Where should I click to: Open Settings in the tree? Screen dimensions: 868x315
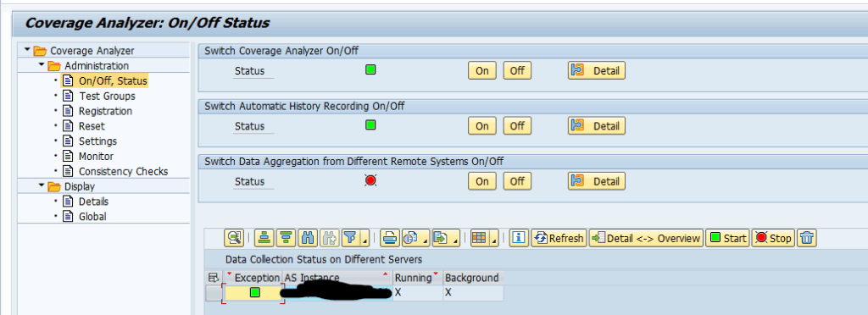click(97, 141)
